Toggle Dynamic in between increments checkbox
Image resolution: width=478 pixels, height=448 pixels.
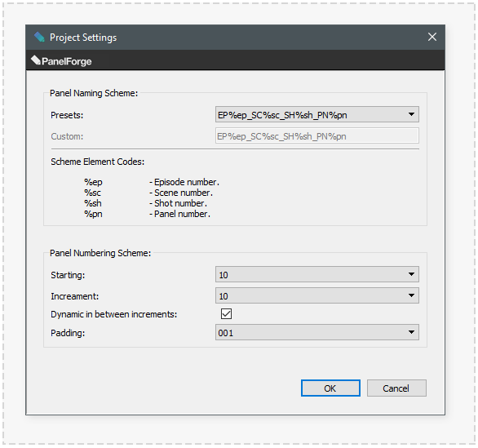226,314
